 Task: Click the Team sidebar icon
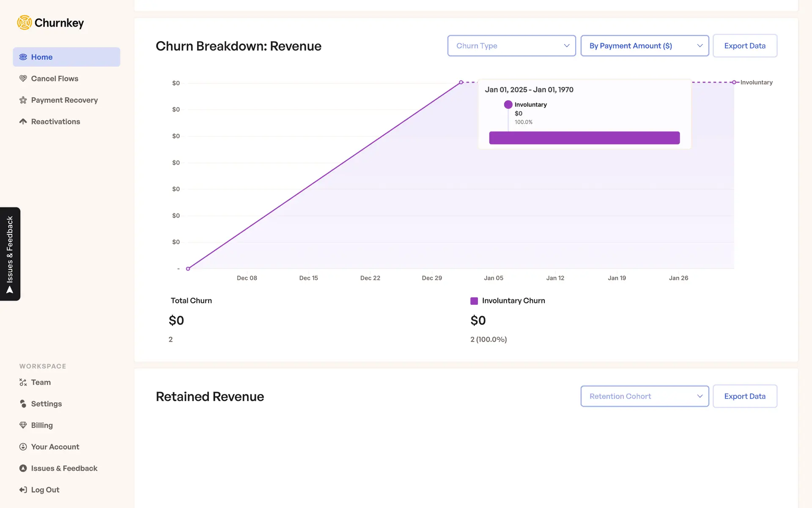click(23, 382)
